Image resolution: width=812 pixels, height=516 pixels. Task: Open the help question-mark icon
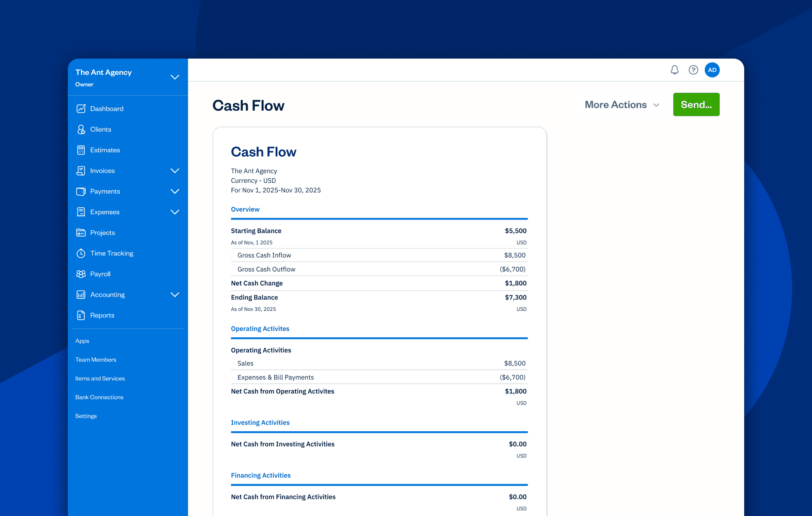tap(693, 70)
